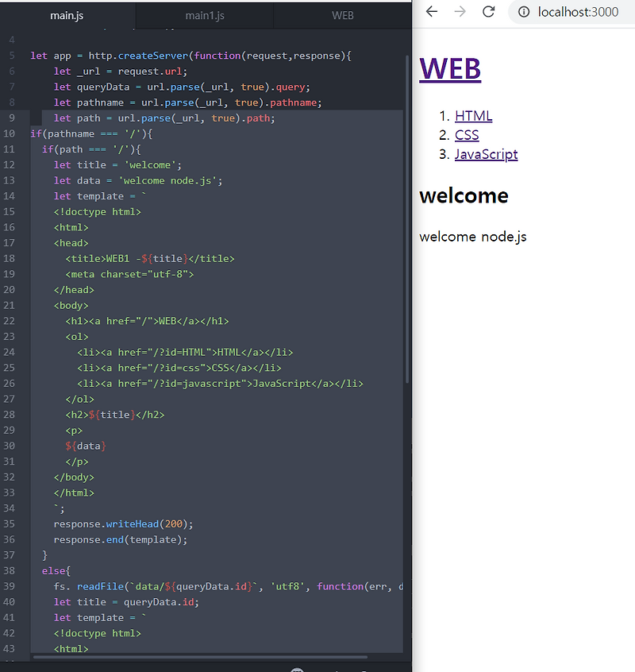Viewport: 635px width, 672px height.
Task: Open the JavaScript link
Action: pyautogui.click(x=486, y=154)
